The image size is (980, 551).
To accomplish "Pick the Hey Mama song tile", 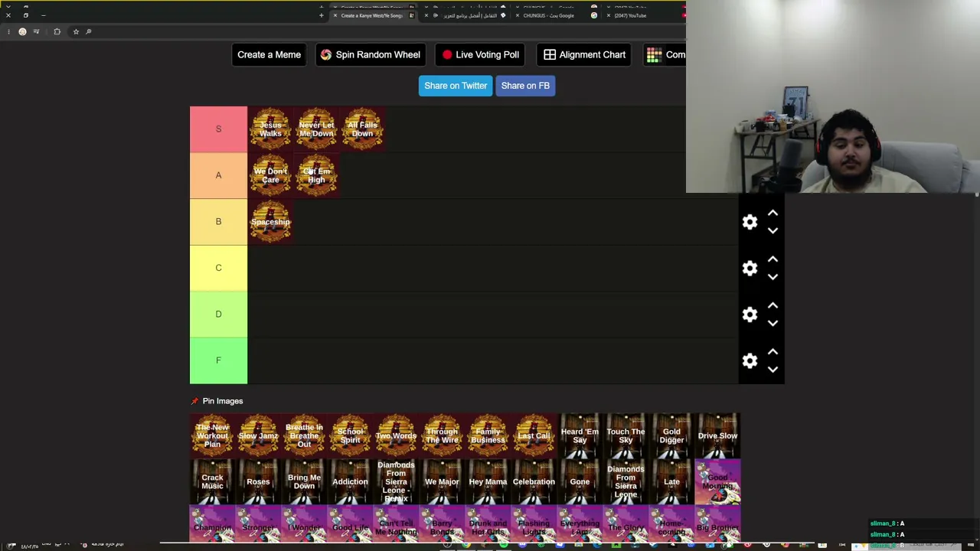I will [488, 482].
